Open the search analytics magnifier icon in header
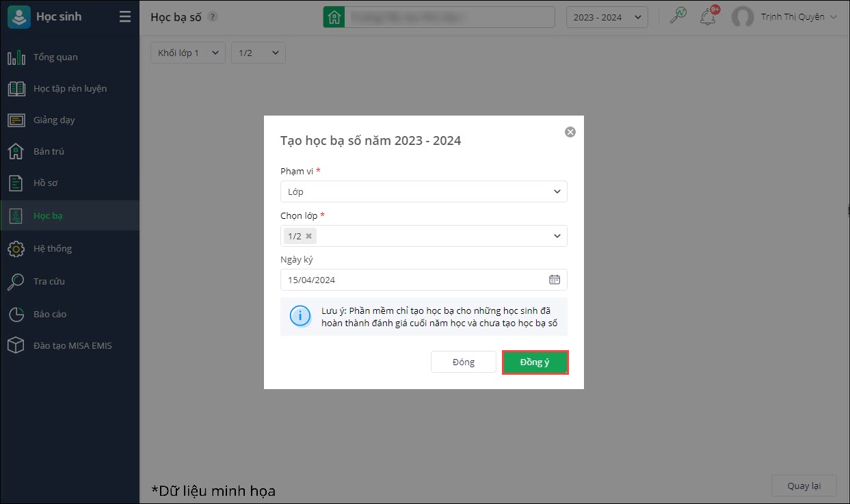The image size is (850, 504). pyautogui.click(x=678, y=16)
